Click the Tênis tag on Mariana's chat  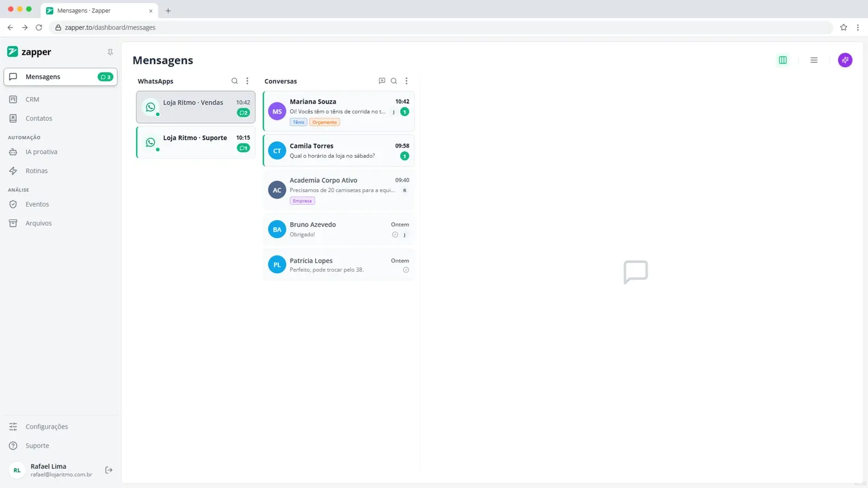299,123
